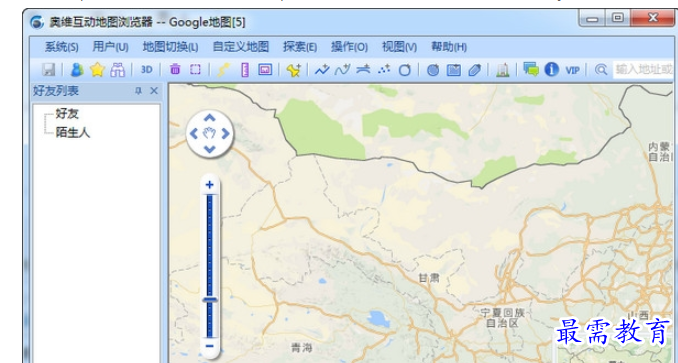Select 陌生人 in the friend tree
This screenshot has height=363, width=678.
[x=73, y=132]
